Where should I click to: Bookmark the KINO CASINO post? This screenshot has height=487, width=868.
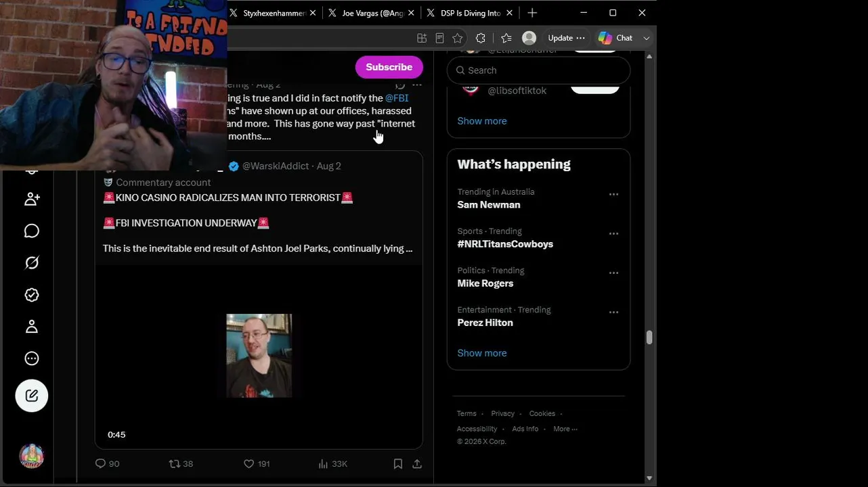point(398,463)
